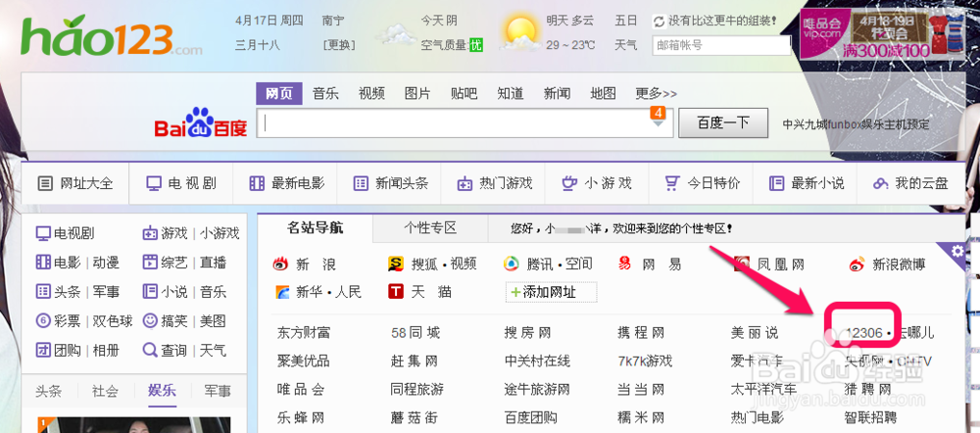Viewport: 980px width, 433px height.
Task: Select the 贴吧 search tab
Action: coord(464,94)
